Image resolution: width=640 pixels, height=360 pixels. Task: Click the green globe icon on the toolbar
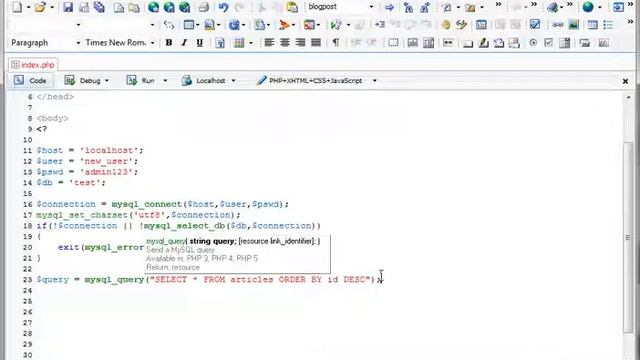click(x=588, y=7)
